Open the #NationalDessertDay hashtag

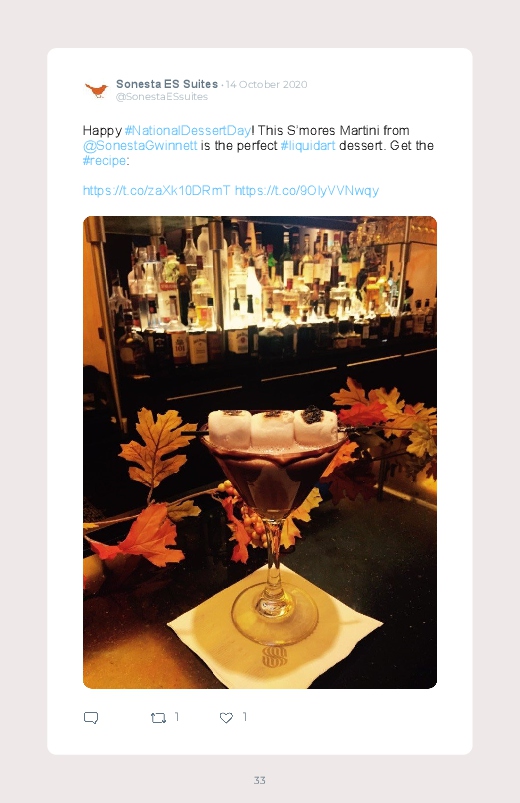pos(188,131)
